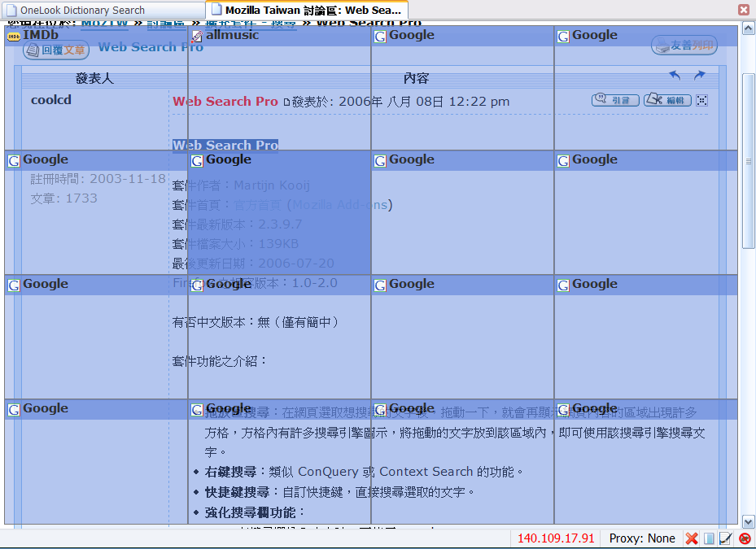Click the red blocked-circle icon in status bar

(x=744, y=538)
